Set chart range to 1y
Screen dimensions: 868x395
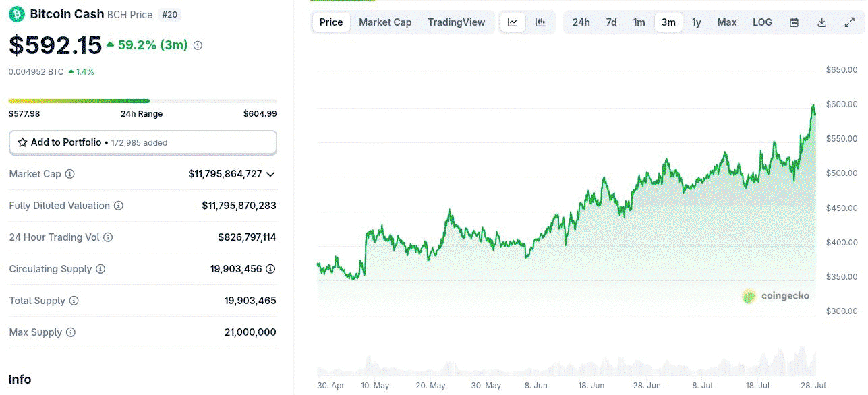697,22
